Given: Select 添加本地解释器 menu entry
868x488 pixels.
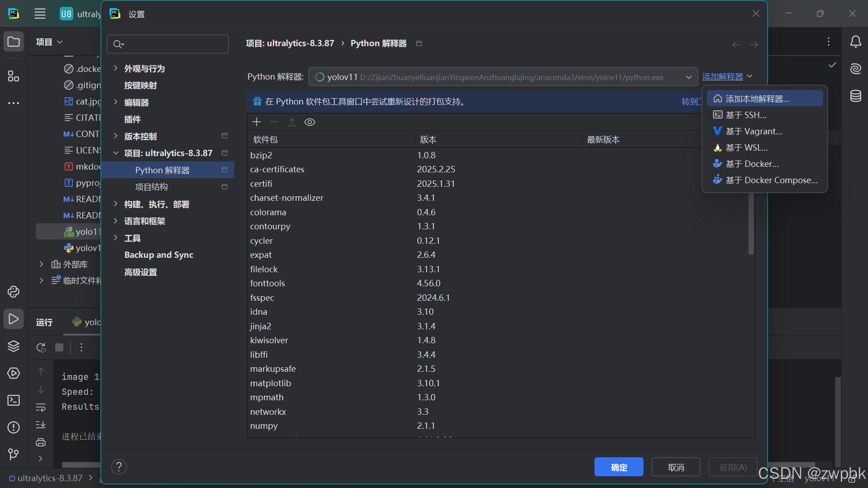Looking at the screenshot, I should 764,99.
